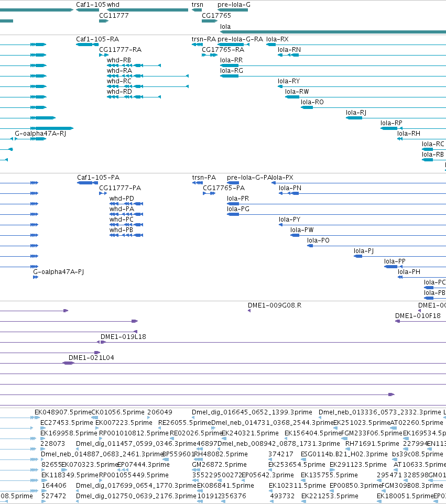Image resolution: width=446 pixels, height=504 pixels.
Task: Select the DME1-010F18 clone label
Action: click(x=418, y=315)
